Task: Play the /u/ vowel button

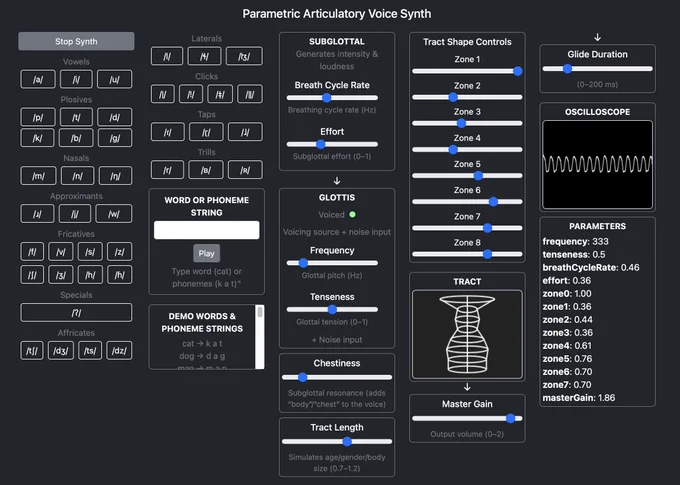Action: (114, 79)
